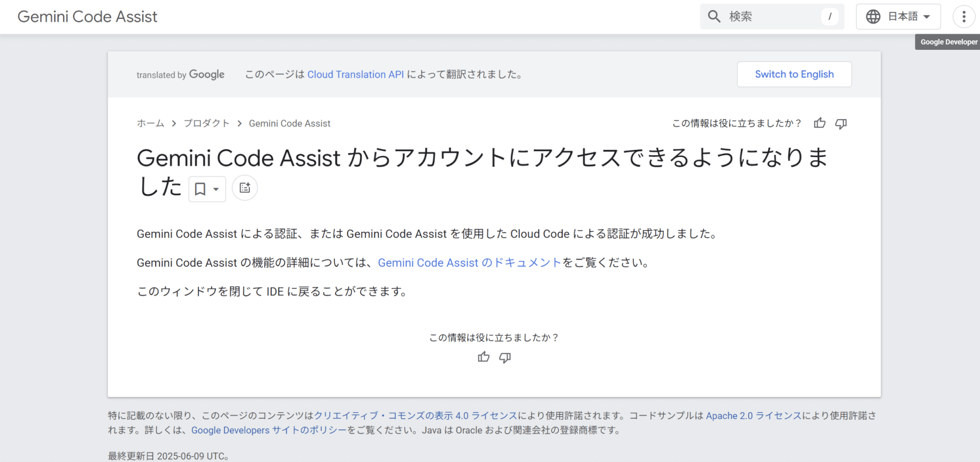
Task: Open Google Developers サイトのポリシー link
Action: coord(269,430)
